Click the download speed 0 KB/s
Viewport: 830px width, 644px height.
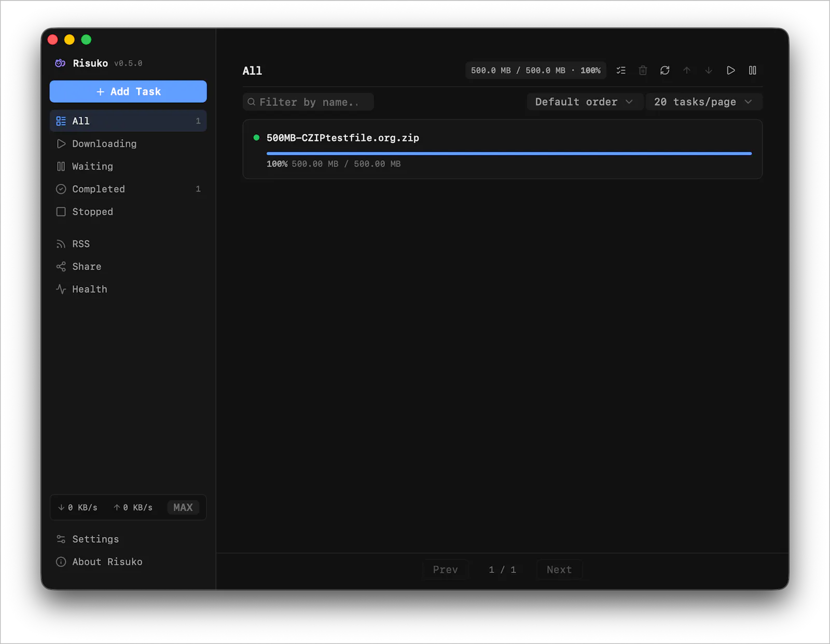click(78, 508)
